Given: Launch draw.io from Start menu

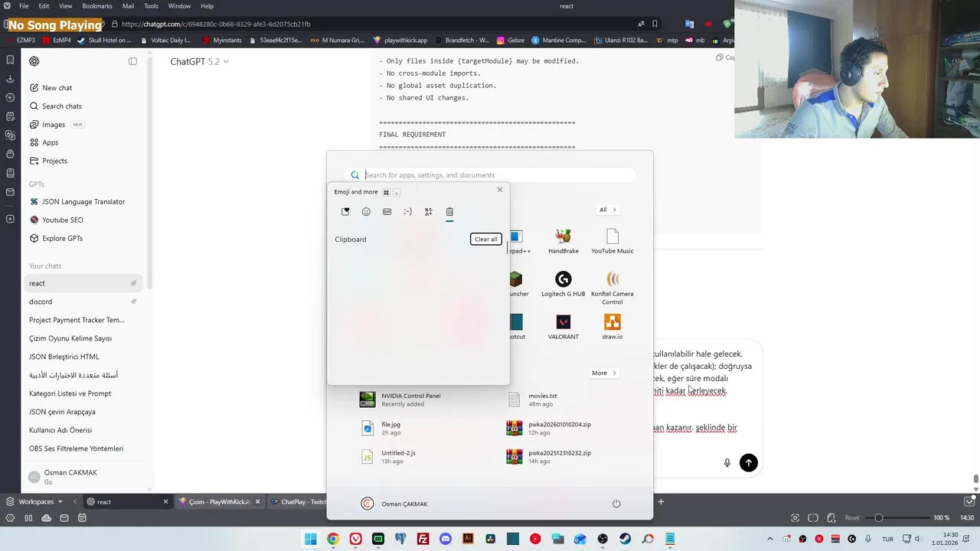Looking at the screenshot, I should [612, 328].
